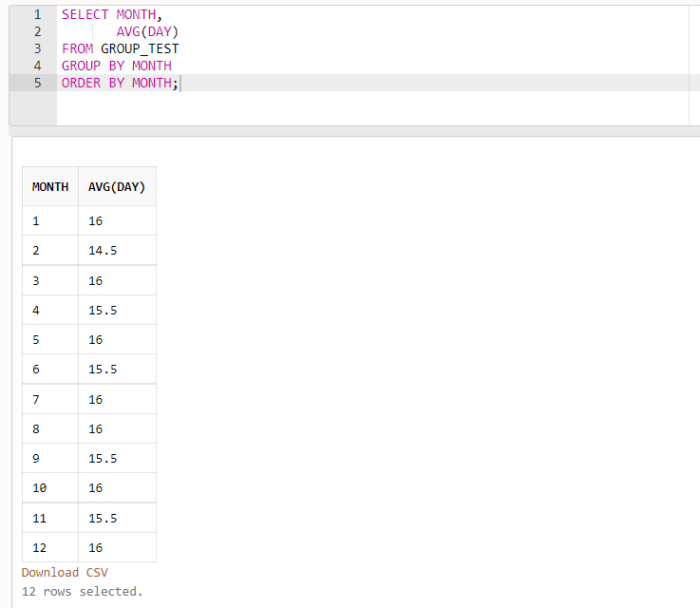The image size is (700, 608).
Task: Select the cell with month 3
Action: [50, 280]
